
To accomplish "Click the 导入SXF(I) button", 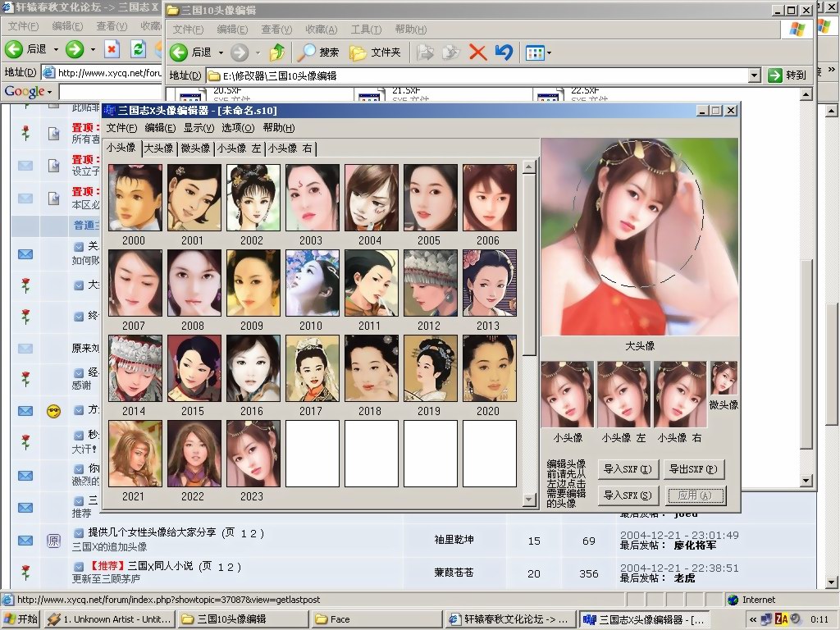I will pyautogui.click(x=628, y=469).
